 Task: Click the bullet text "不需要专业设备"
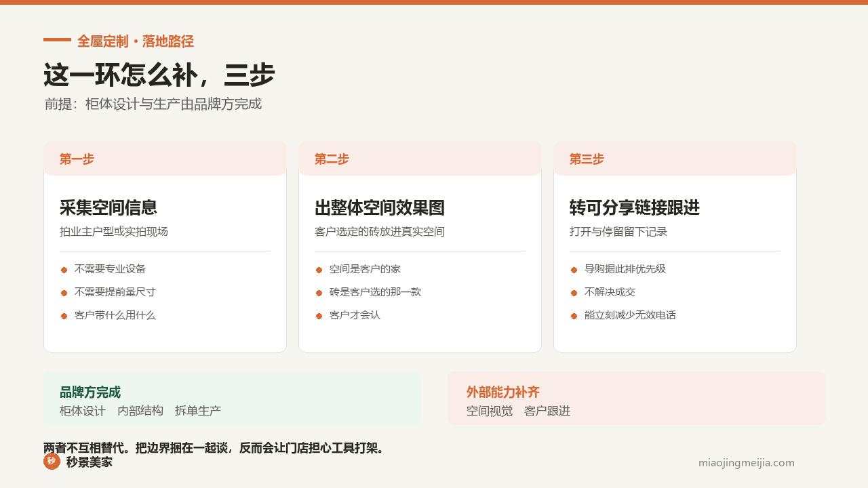point(110,269)
